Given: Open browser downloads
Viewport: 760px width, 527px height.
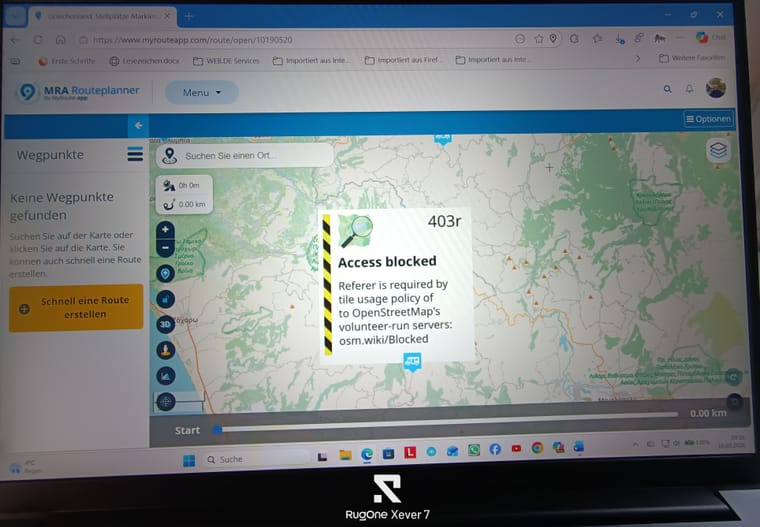Looking at the screenshot, I should point(620,39).
